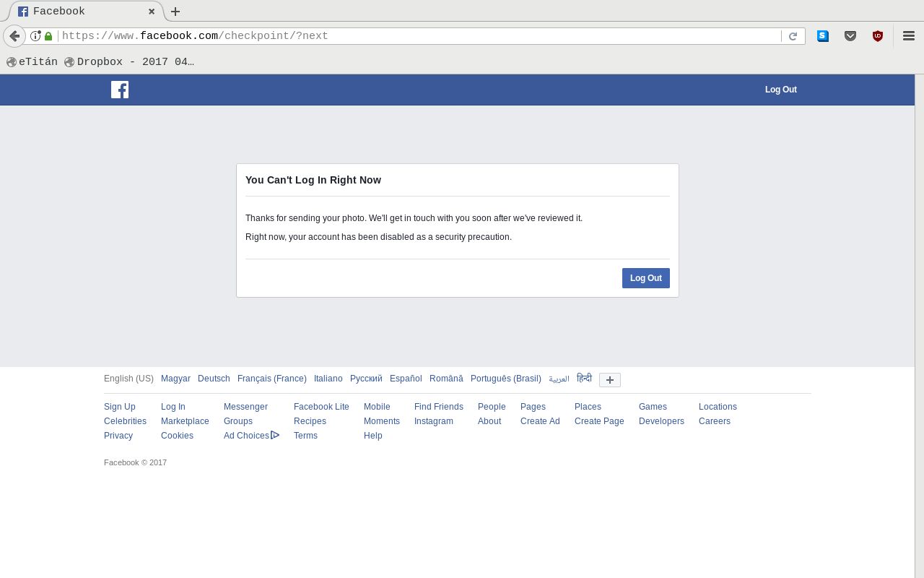This screenshot has width=924, height=578.
Task: Open the Facebook Lite footer link
Action: [x=321, y=407]
